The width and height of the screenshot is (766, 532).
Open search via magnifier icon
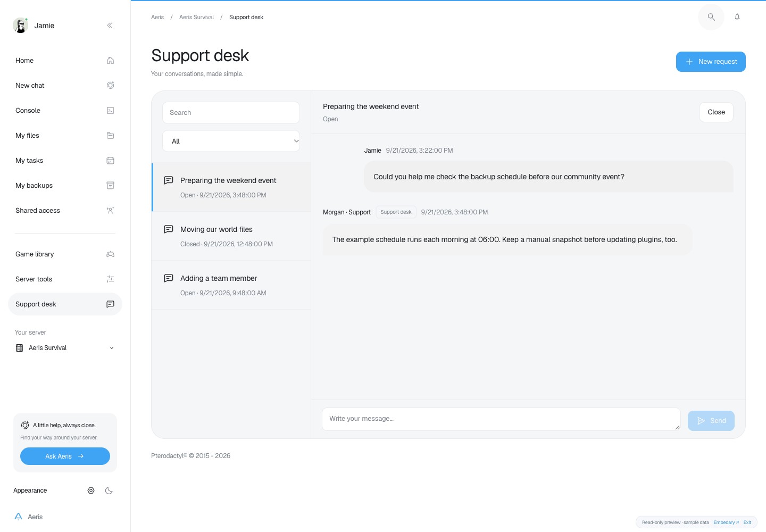point(711,17)
